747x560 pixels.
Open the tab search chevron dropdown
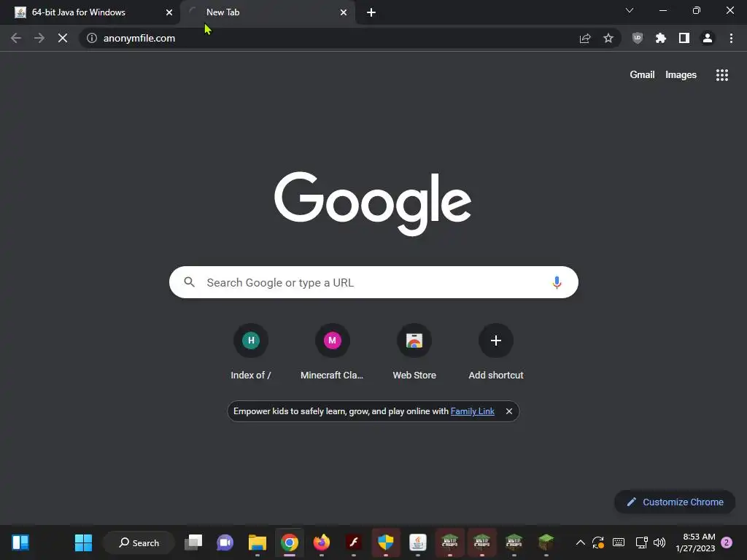tap(630, 10)
